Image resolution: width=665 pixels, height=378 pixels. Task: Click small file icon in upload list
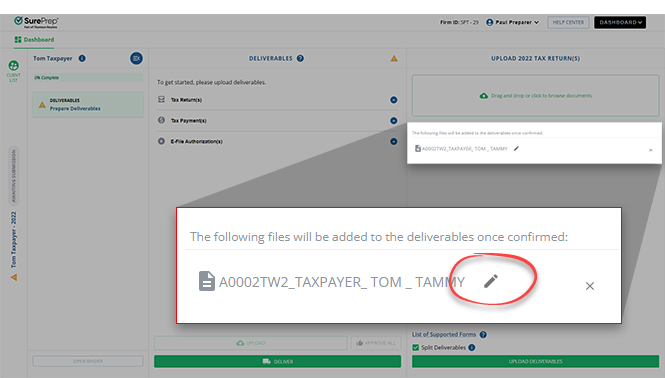tap(418, 148)
